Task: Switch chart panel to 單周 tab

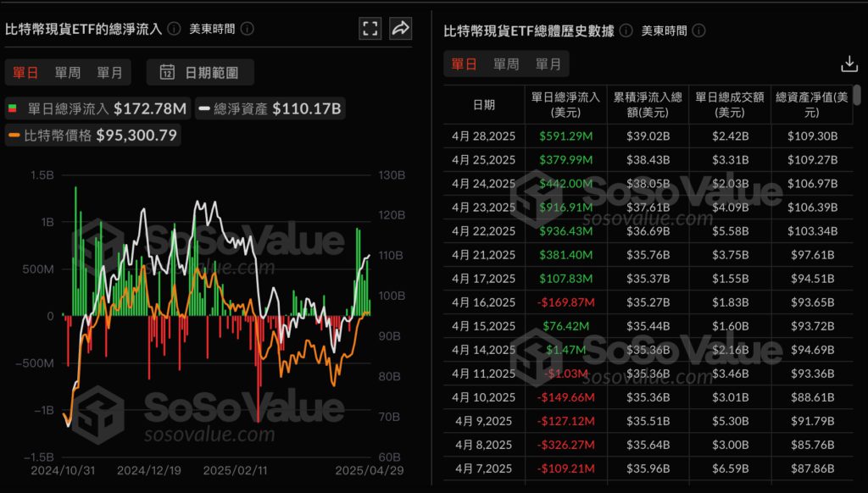Action: click(x=68, y=73)
